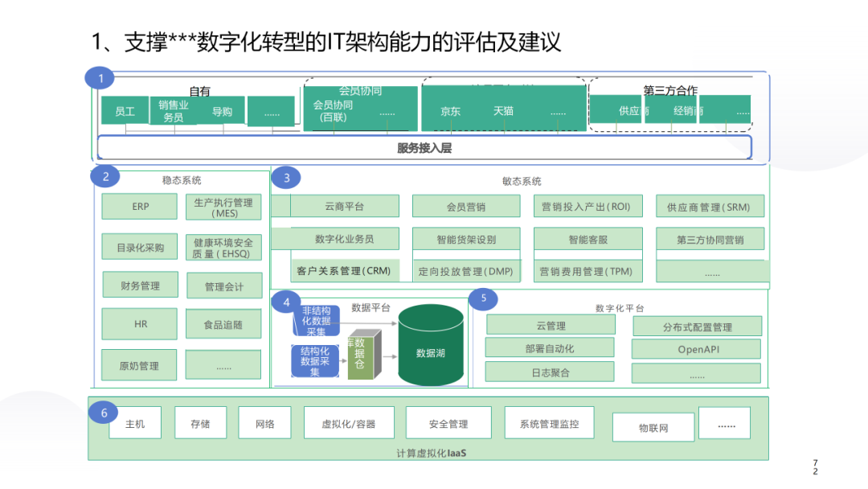This screenshot has height=489, width=868.
Task: Select the 目录化采购 box
Action: 140,247
